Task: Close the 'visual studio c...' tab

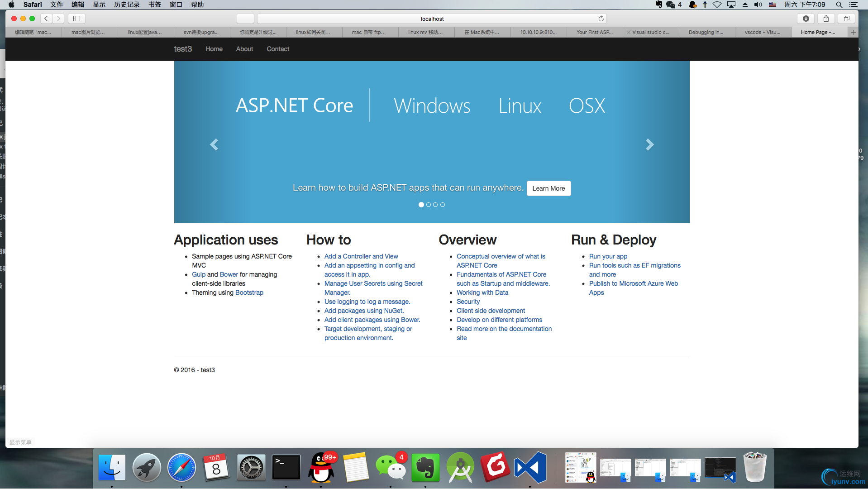Action: [x=628, y=32]
